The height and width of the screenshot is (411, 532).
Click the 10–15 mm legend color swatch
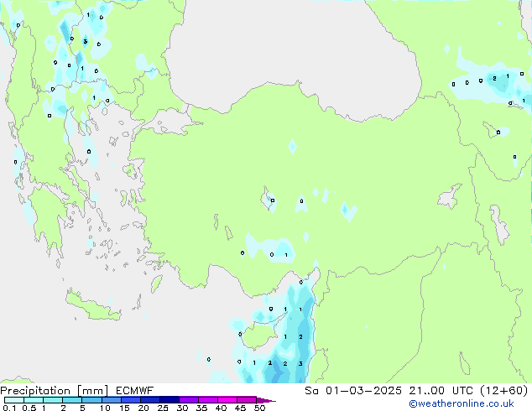pyautogui.click(x=111, y=400)
